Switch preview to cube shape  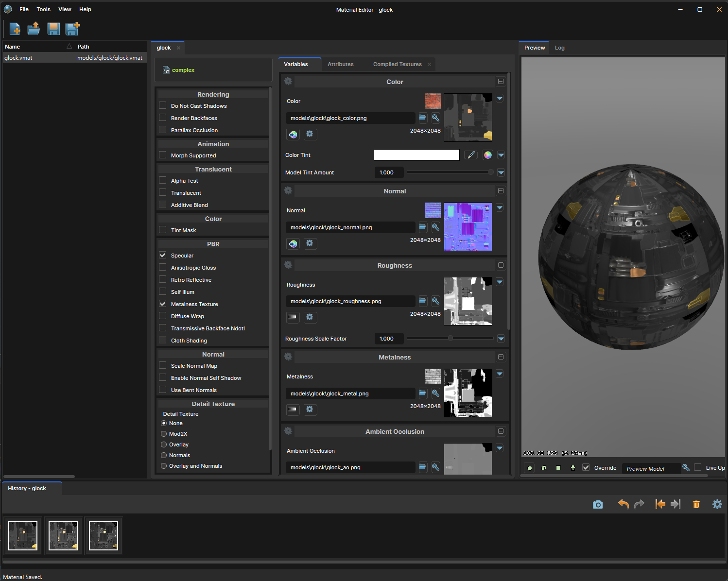(x=543, y=467)
